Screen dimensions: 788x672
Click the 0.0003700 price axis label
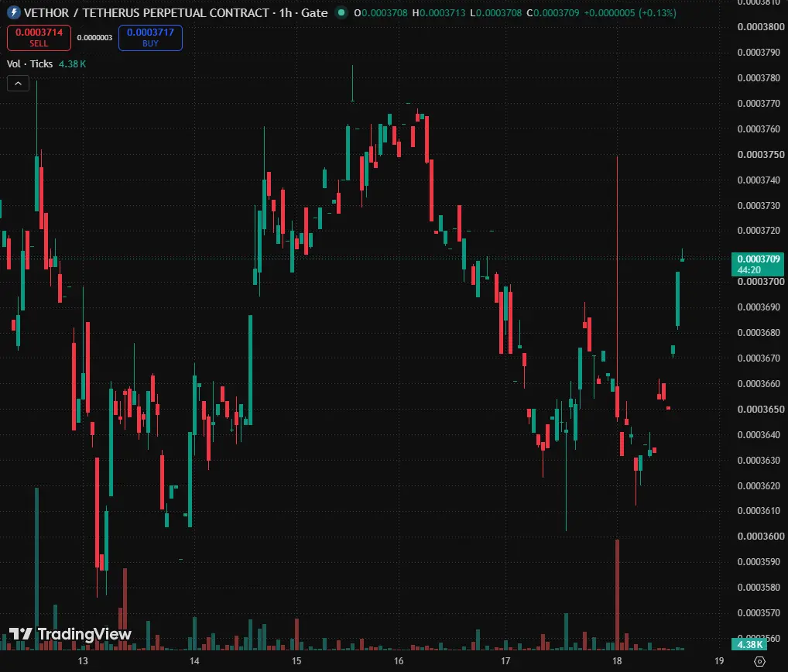pos(760,282)
